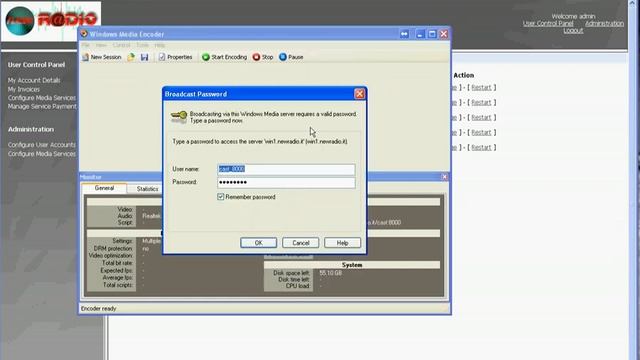Click into the Password field
Image resolution: width=640 pixels, height=360 pixels.
[286, 182]
